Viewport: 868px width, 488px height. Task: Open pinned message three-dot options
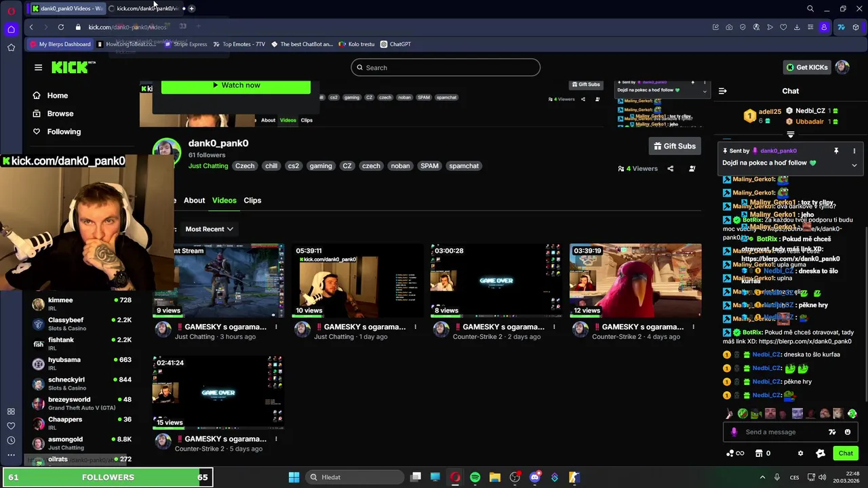pos(854,151)
